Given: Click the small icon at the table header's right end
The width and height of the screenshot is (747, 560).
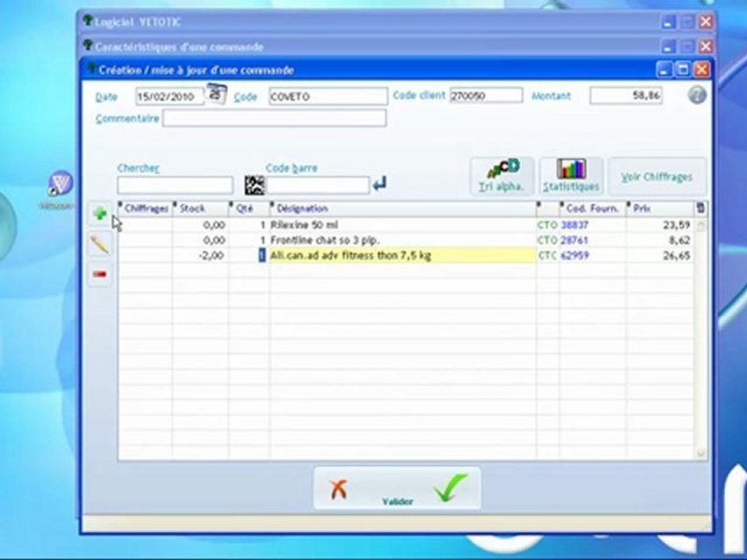Looking at the screenshot, I should pos(700,208).
